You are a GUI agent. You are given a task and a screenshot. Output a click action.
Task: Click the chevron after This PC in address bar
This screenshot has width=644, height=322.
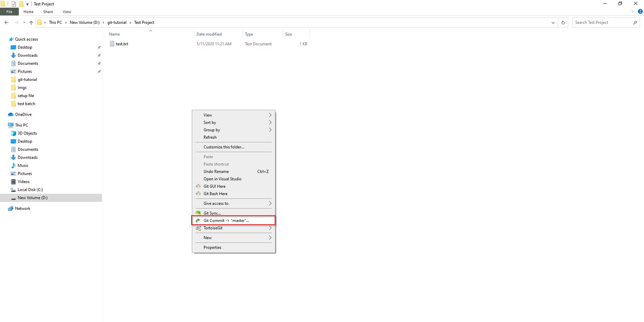tap(66, 23)
